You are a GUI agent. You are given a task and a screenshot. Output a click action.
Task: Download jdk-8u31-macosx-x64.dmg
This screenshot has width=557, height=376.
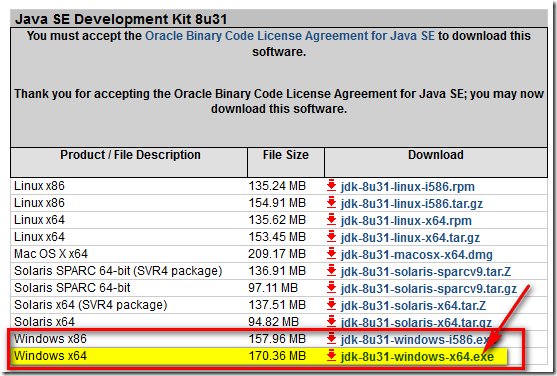(417, 255)
